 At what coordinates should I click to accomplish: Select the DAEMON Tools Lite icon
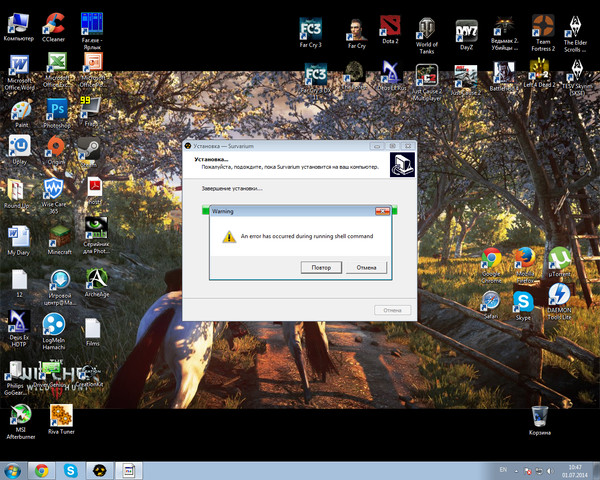(559, 302)
